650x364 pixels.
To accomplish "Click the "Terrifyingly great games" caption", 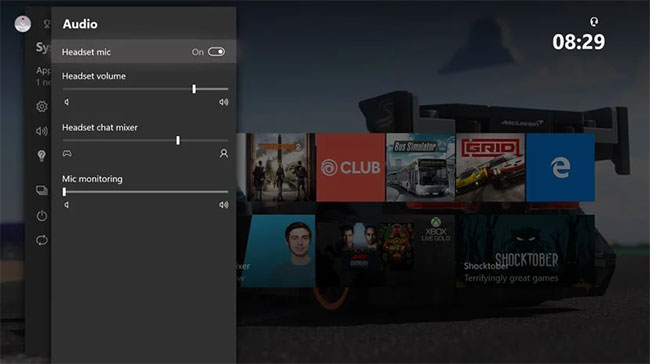I will pyautogui.click(x=511, y=278).
